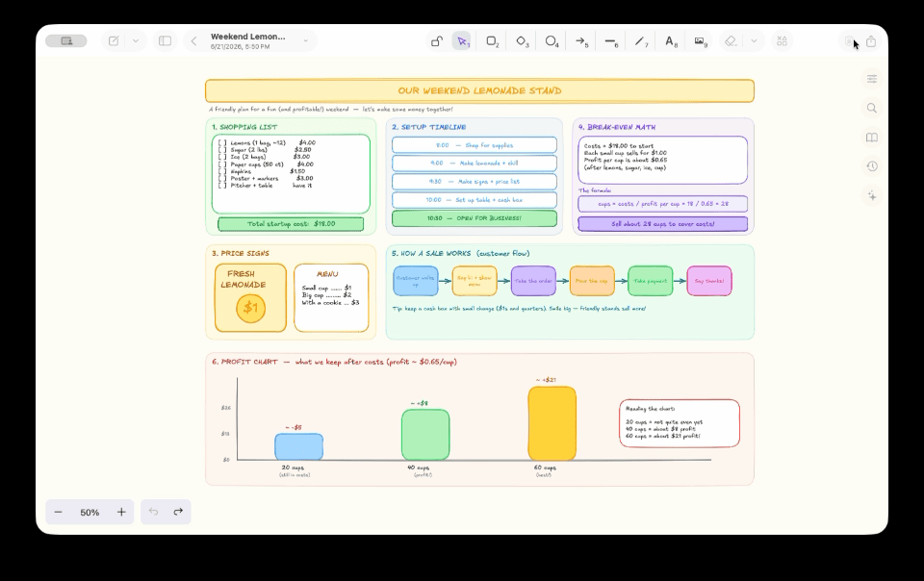
Task: Select the Rectangle shape tool
Action: pos(492,41)
